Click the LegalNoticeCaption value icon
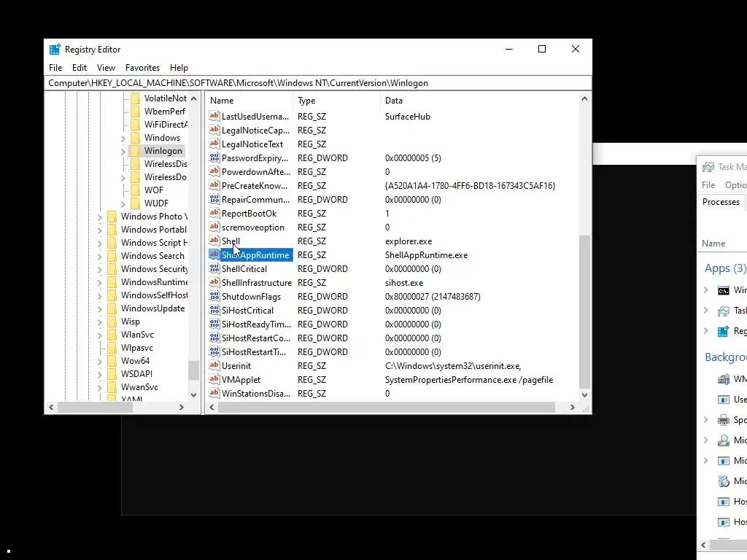Screen dimensions: 747x560 [x=214, y=130]
